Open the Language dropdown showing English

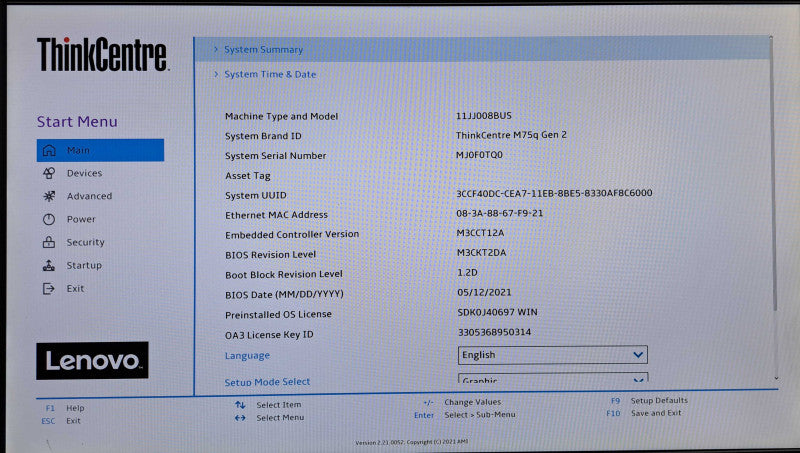553,355
